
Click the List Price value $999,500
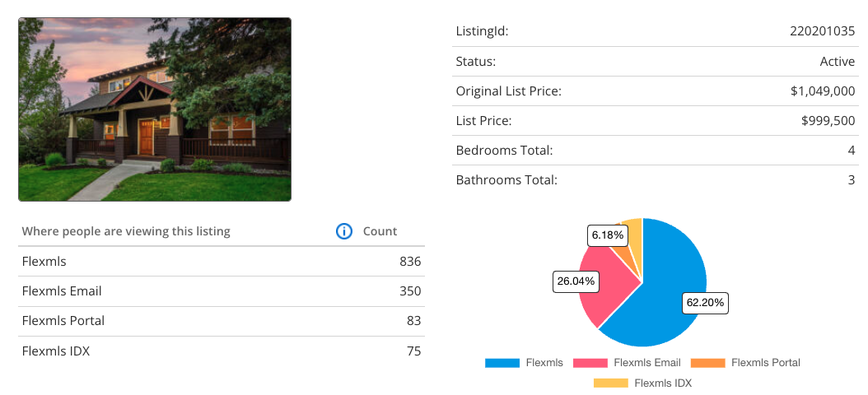[828, 121]
